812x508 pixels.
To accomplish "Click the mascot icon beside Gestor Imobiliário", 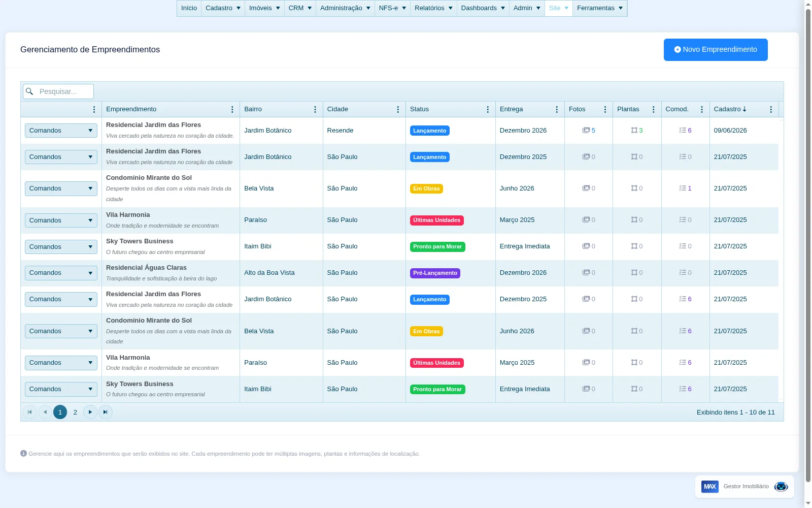I will pyautogui.click(x=781, y=487).
